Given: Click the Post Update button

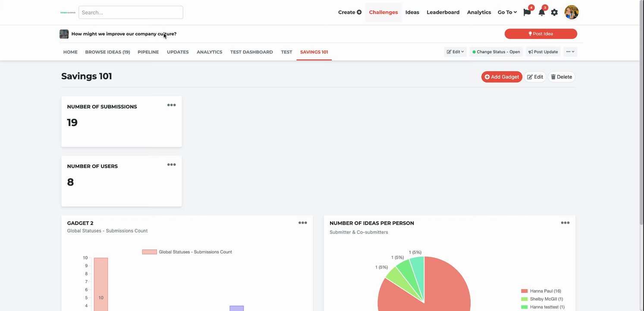Looking at the screenshot, I should tap(543, 52).
